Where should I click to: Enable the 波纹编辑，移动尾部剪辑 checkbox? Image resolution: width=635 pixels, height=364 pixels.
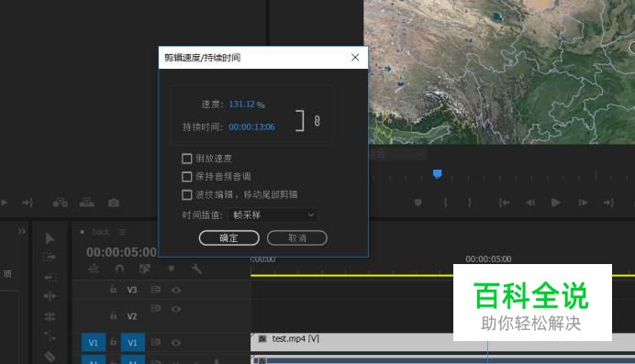[186, 194]
